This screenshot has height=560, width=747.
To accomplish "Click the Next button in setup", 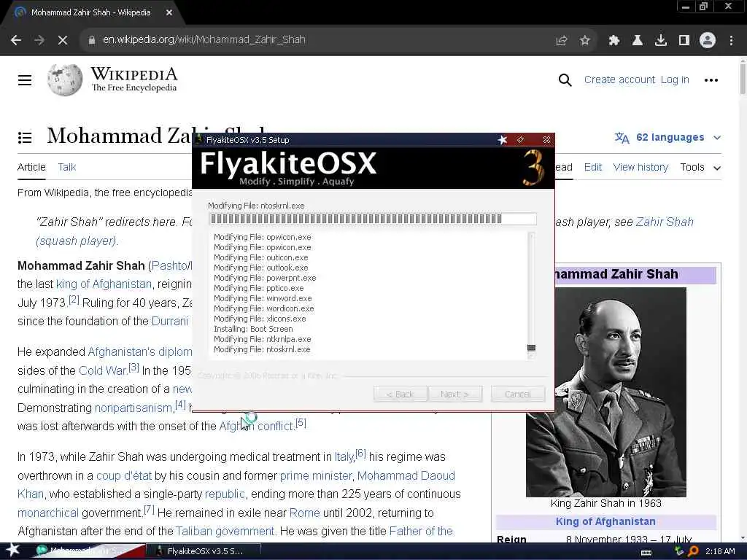I will pos(455,394).
